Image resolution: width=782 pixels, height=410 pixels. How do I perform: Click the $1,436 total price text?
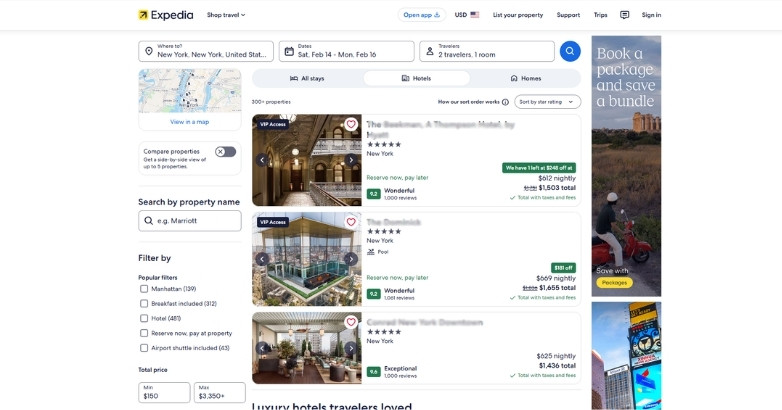click(557, 366)
